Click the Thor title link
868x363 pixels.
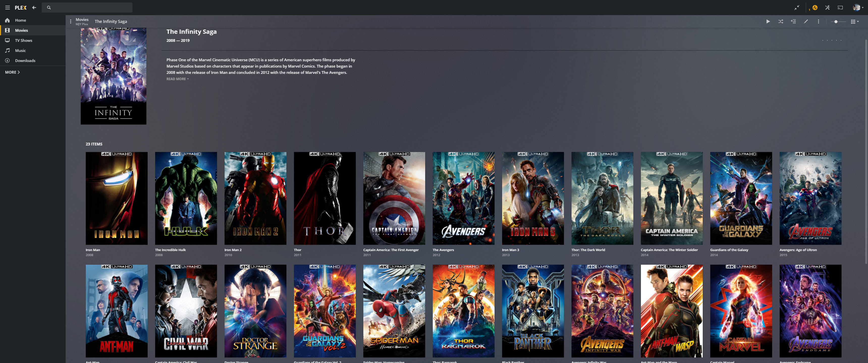click(297, 250)
